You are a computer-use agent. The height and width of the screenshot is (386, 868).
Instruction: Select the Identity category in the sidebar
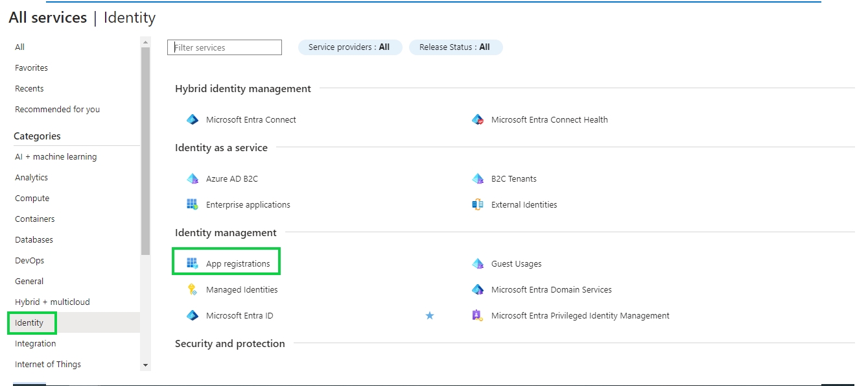(x=30, y=322)
